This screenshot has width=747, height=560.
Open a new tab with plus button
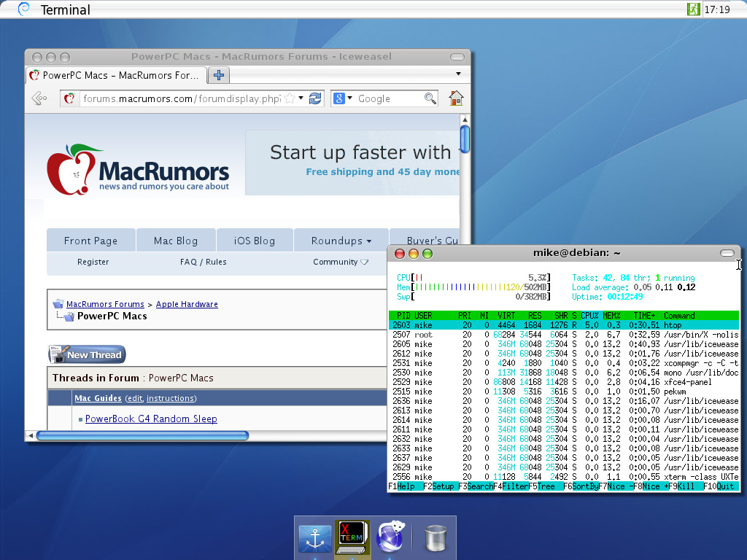pyautogui.click(x=219, y=75)
